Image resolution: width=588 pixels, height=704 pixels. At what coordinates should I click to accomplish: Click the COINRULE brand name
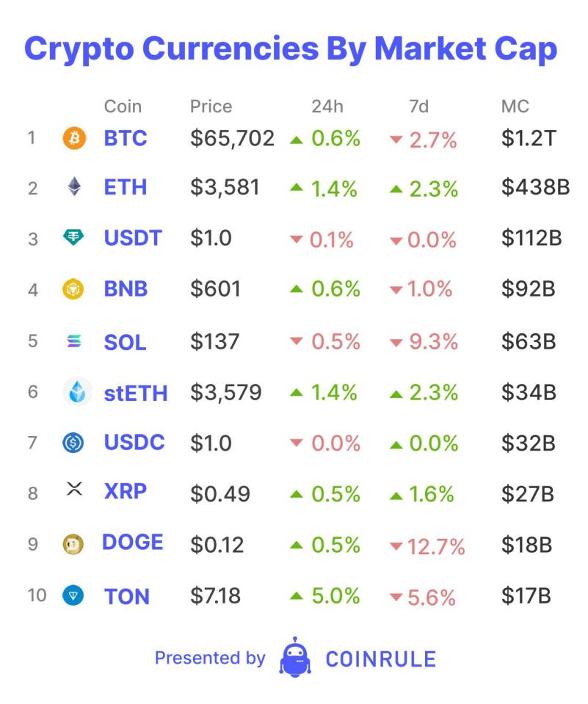pos(380,658)
